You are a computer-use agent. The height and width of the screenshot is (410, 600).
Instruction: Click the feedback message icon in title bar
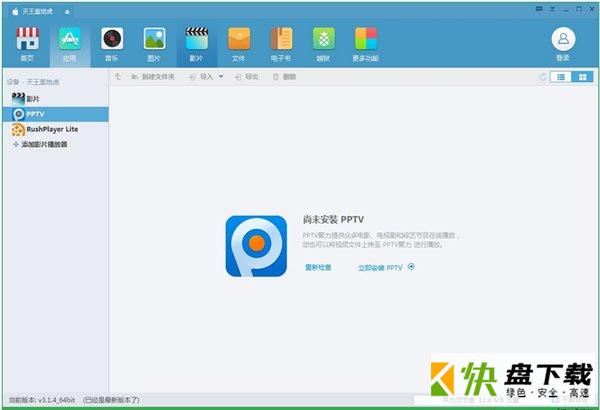click(539, 9)
